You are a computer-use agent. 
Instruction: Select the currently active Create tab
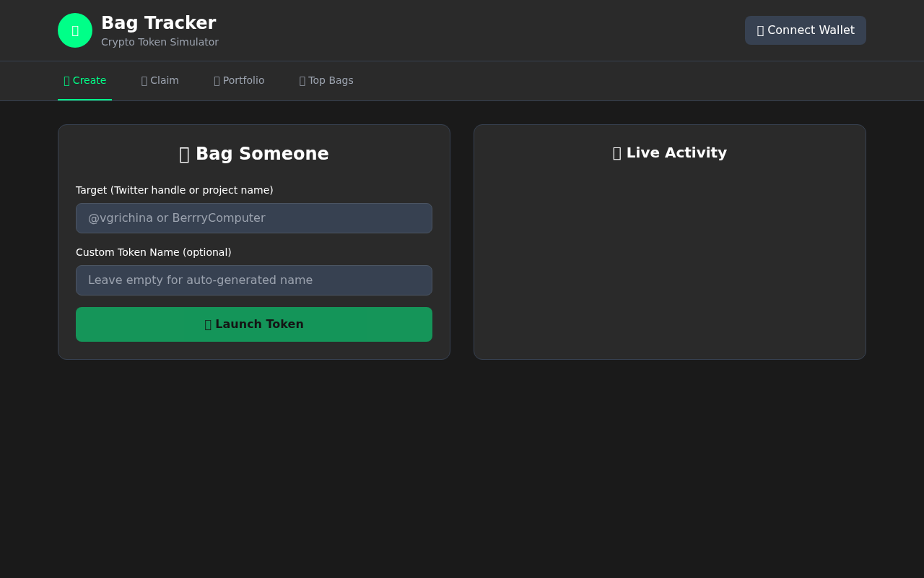[x=84, y=80]
